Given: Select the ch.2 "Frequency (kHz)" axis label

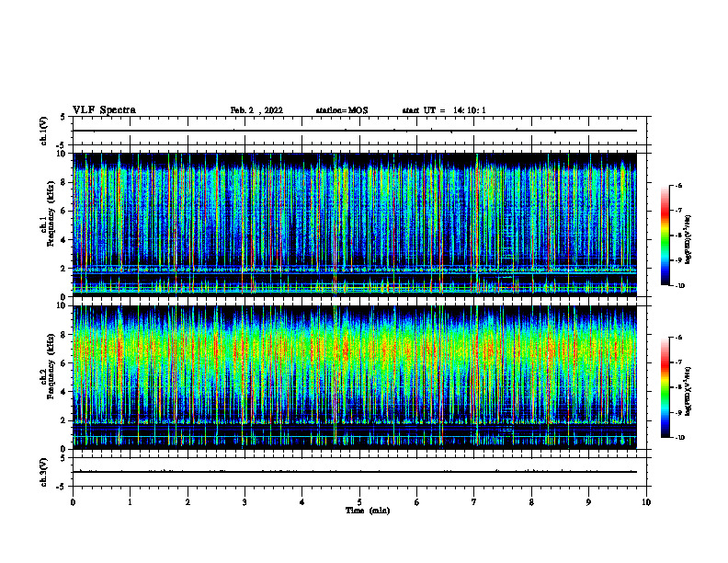Looking at the screenshot, I should click(x=51, y=366).
